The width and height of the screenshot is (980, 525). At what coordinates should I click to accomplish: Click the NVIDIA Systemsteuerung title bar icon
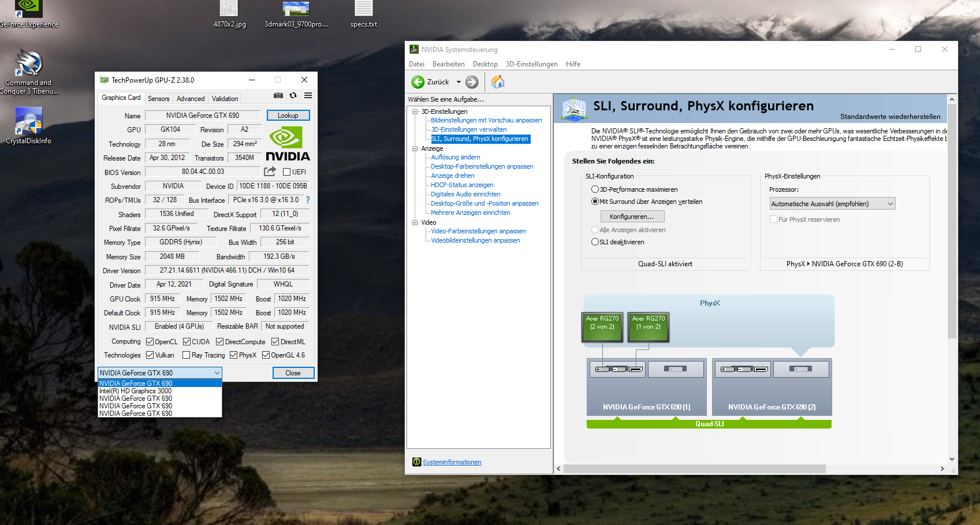click(414, 49)
